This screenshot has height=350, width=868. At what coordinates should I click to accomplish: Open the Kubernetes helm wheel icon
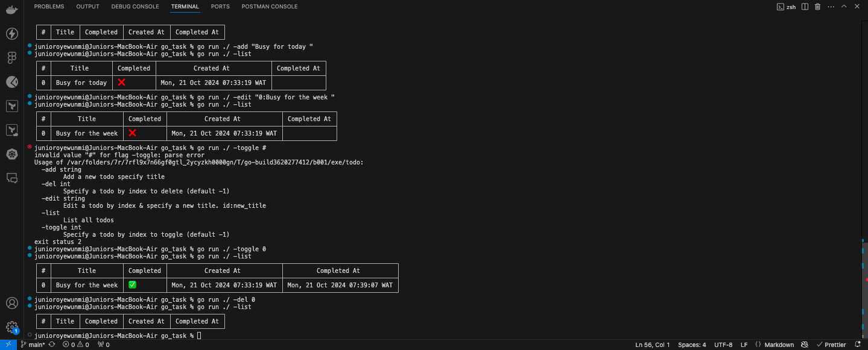(11, 154)
